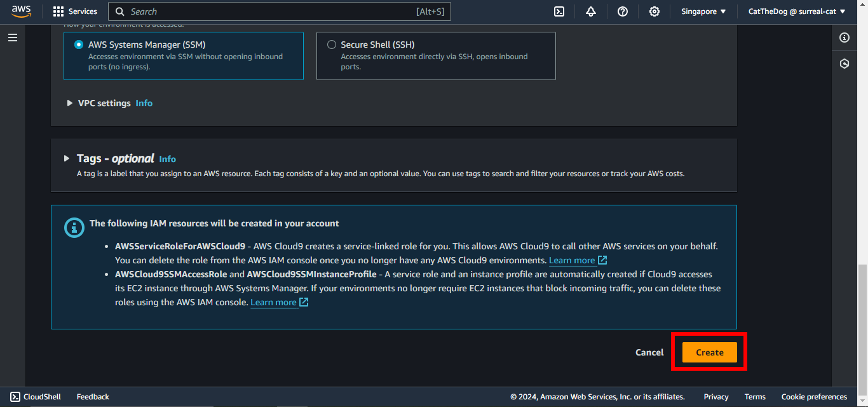868x407 pixels.
Task: Click the Cancel button
Action: 649,352
